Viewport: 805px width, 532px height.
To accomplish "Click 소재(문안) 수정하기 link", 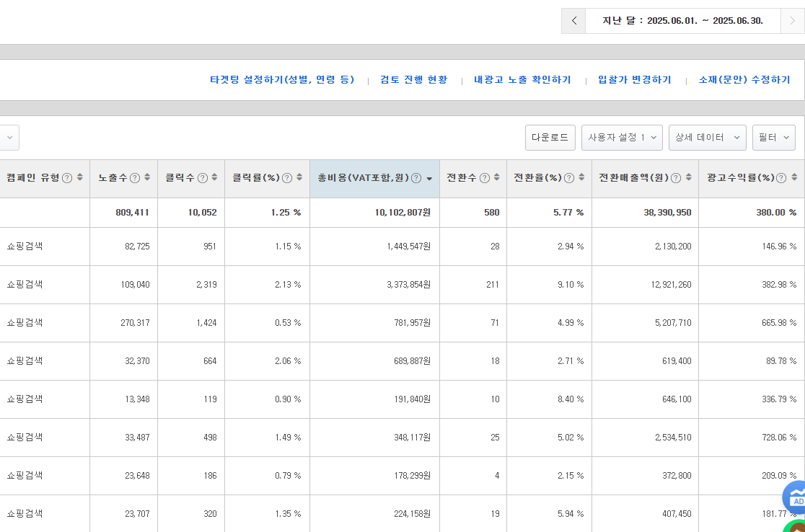I will [x=744, y=80].
